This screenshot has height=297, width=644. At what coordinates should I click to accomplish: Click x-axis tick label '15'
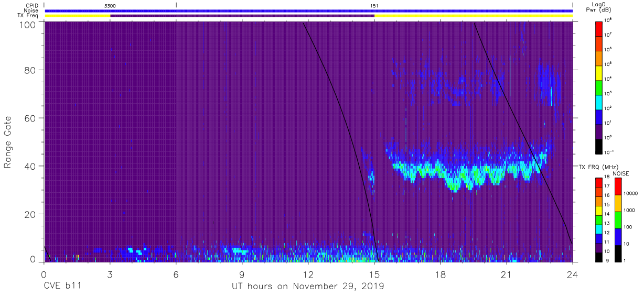374,274
